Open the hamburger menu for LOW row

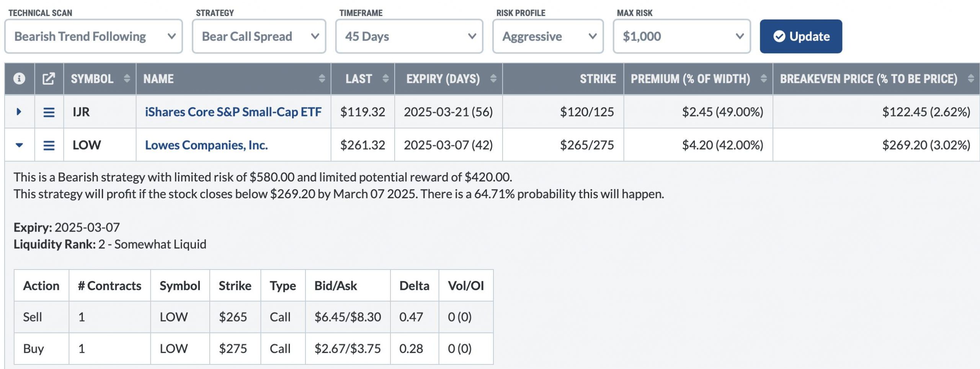tap(49, 145)
